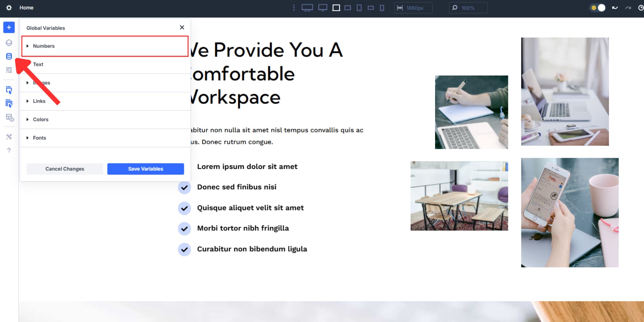Open the tools wrench icon in the sidebar
644x322 pixels.
pyautogui.click(x=9, y=136)
